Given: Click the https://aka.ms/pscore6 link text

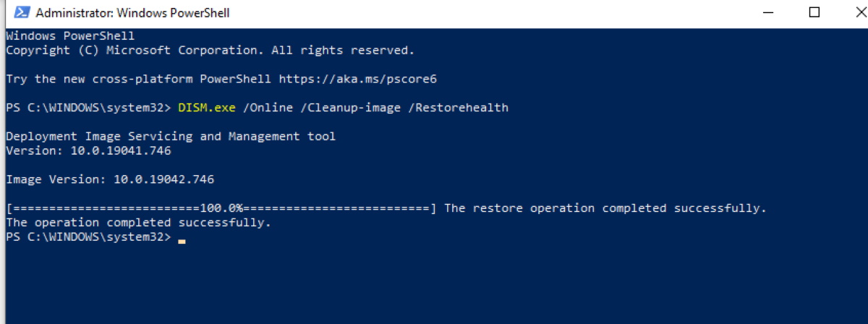Looking at the screenshot, I should pyautogui.click(x=357, y=79).
